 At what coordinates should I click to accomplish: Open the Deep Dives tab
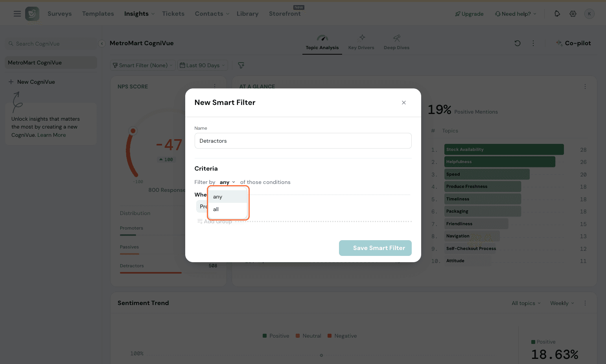click(x=396, y=42)
